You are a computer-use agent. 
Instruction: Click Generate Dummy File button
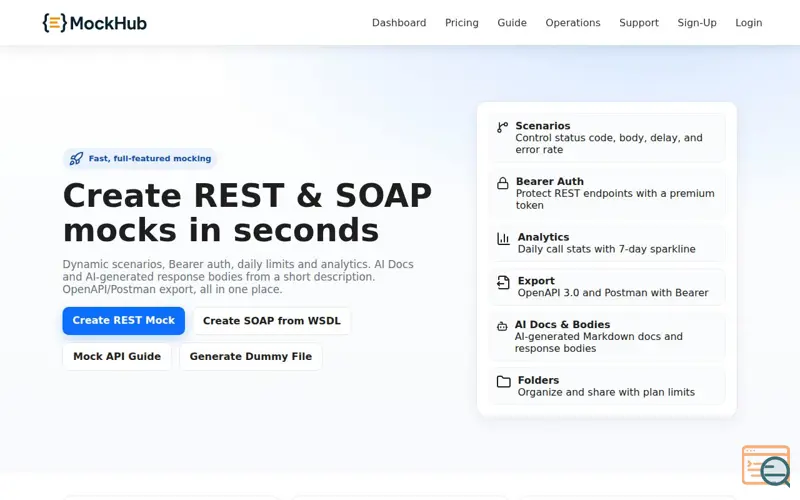coord(251,357)
